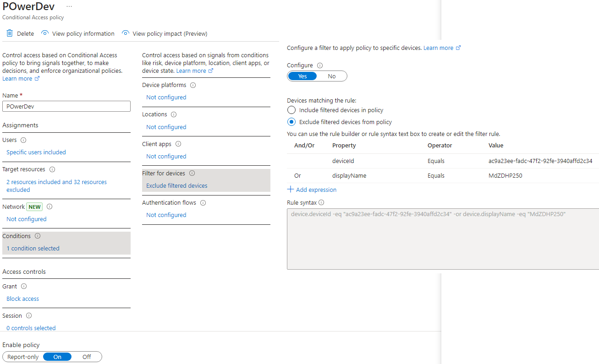Click the MdZDHP250 value cell

tap(506, 176)
